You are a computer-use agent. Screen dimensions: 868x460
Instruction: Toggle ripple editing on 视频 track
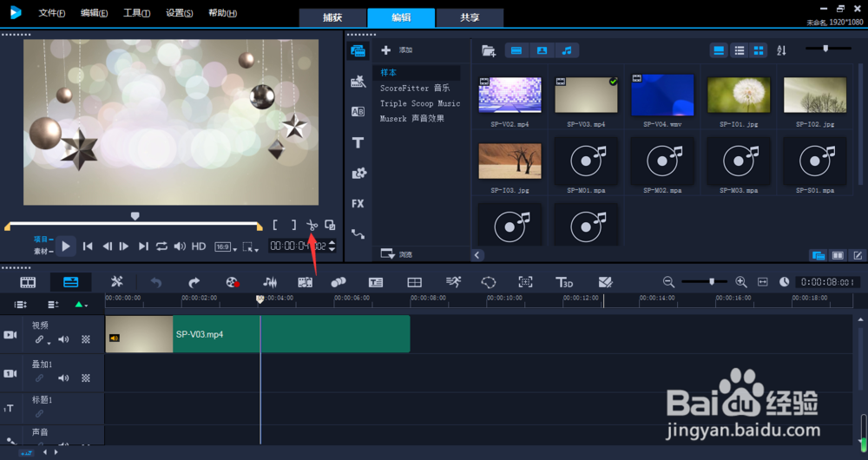point(41,339)
